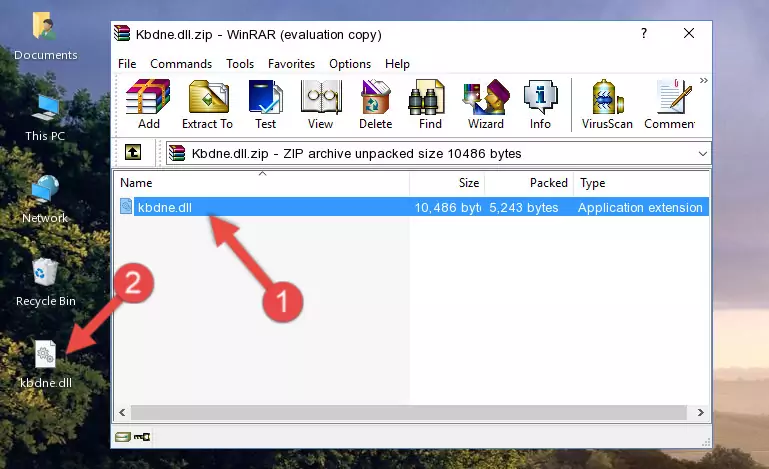The width and height of the screenshot is (769, 469).
Task: Click the Comment toolbar icon
Action: [670, 104]
